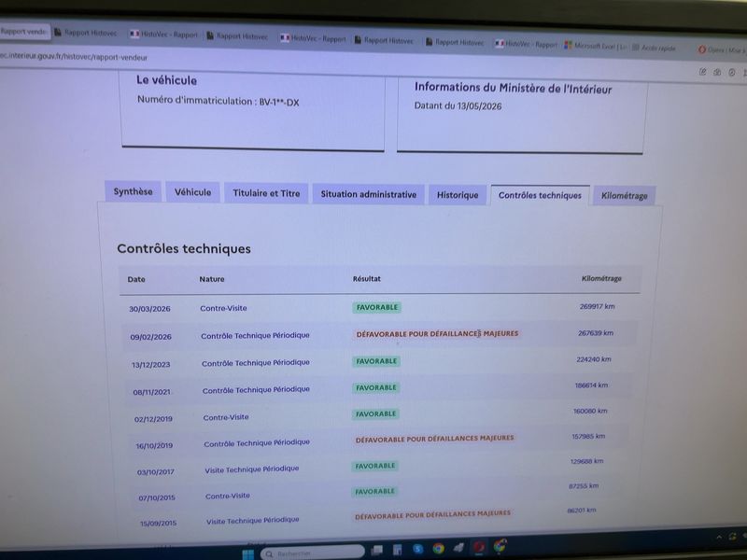The width and height of the screenshot is (747, 560).
Task: Select the date 03/10/2017
Action: point(156,472)
